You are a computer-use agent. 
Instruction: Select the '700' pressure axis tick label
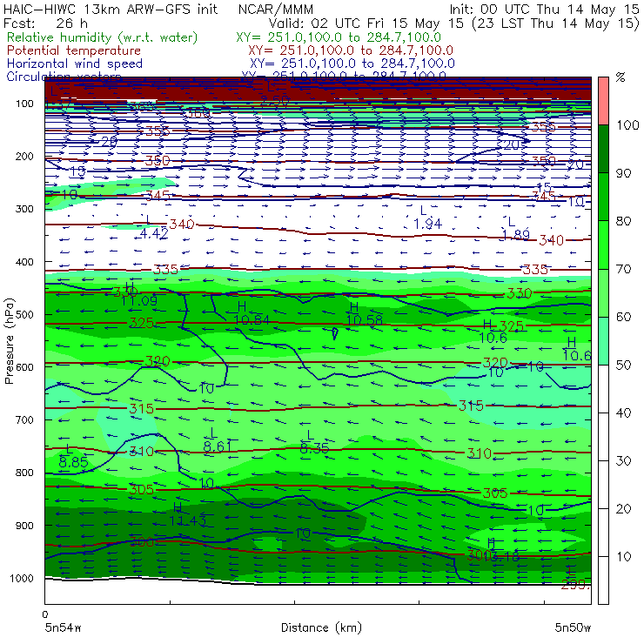24,419
